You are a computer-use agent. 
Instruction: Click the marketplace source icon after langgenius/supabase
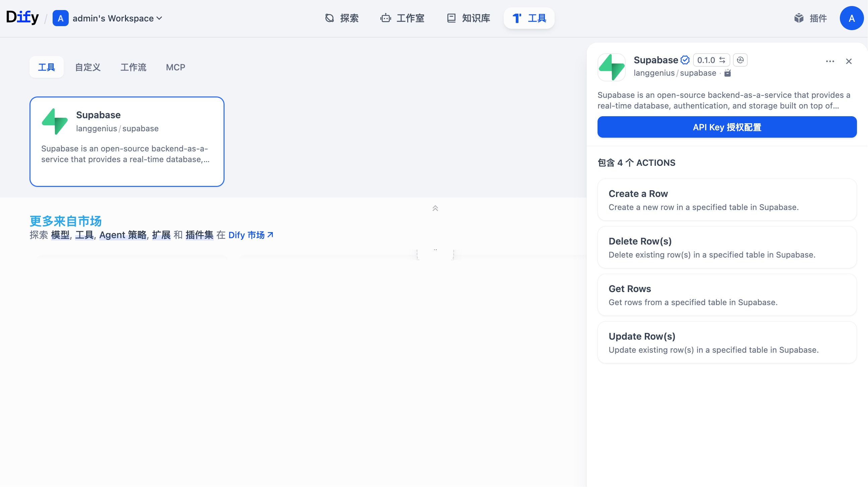point(728,73)
